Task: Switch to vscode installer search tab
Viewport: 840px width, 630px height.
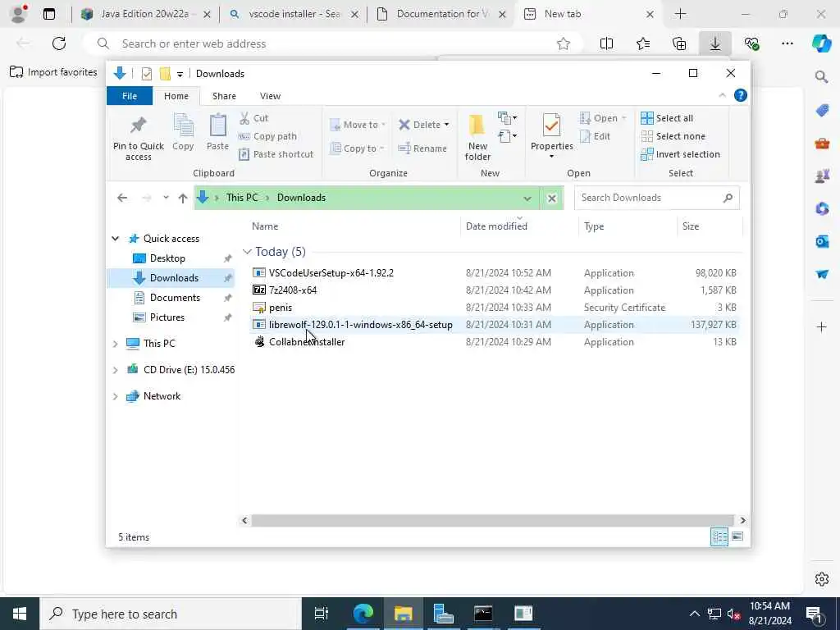Action: (x=294, y=14)
